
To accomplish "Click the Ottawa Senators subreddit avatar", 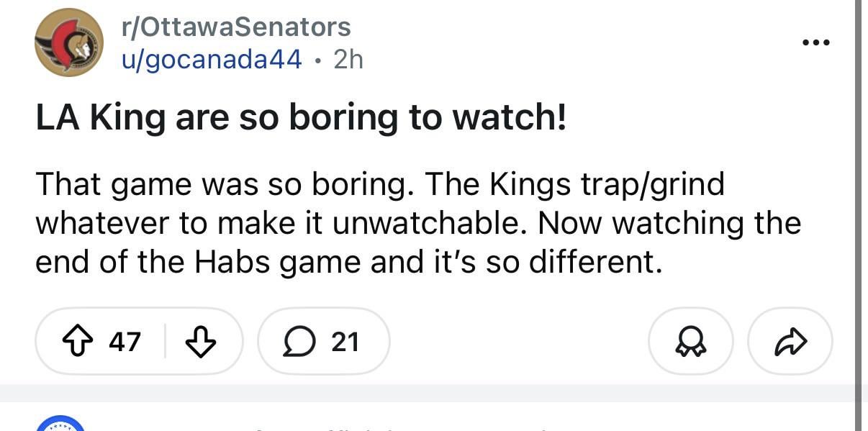I will [69, 42].
